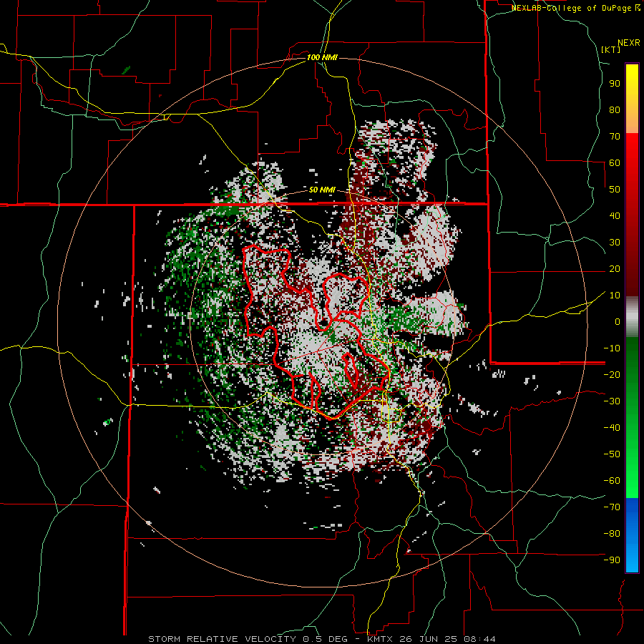Click the gray zero-velocity band of color bar
Image resolution: width=644 pixels, height=644 pixels.
click(x=632, y=317)
